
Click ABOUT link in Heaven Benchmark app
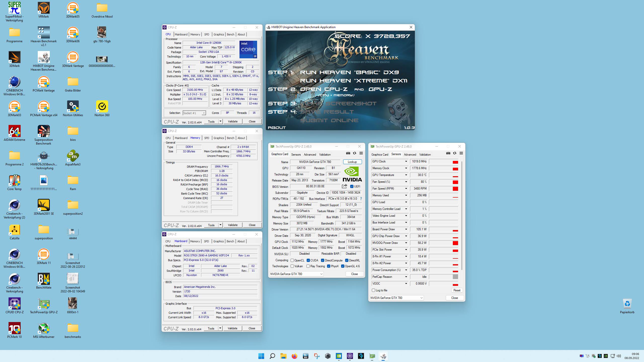pos(277,128)
